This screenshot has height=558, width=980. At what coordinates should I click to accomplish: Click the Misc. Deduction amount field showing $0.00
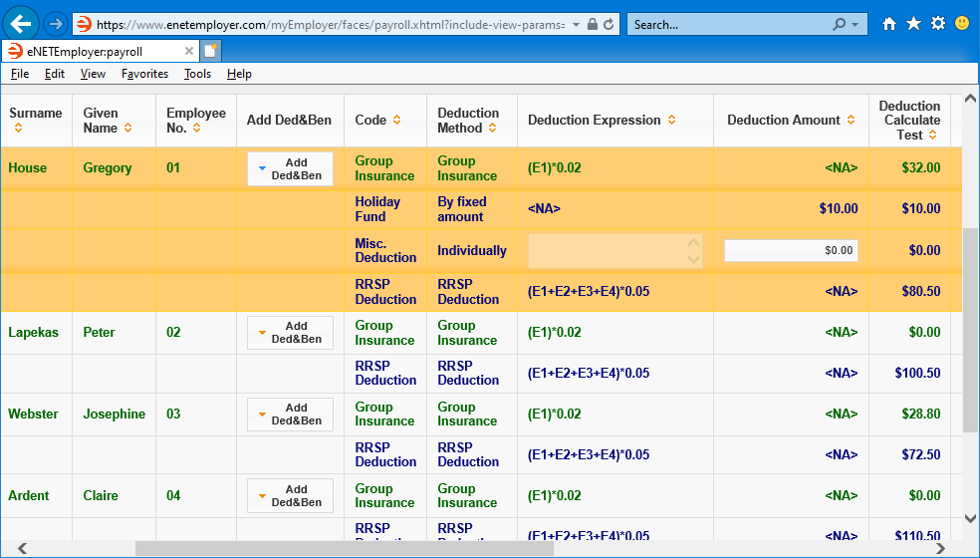point(791,250)
